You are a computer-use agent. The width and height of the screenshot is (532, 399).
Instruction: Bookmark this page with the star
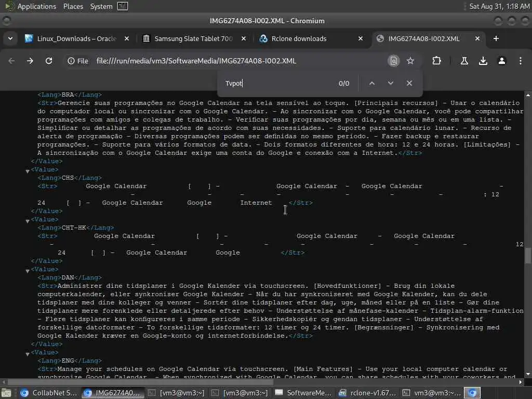(410, 61)
